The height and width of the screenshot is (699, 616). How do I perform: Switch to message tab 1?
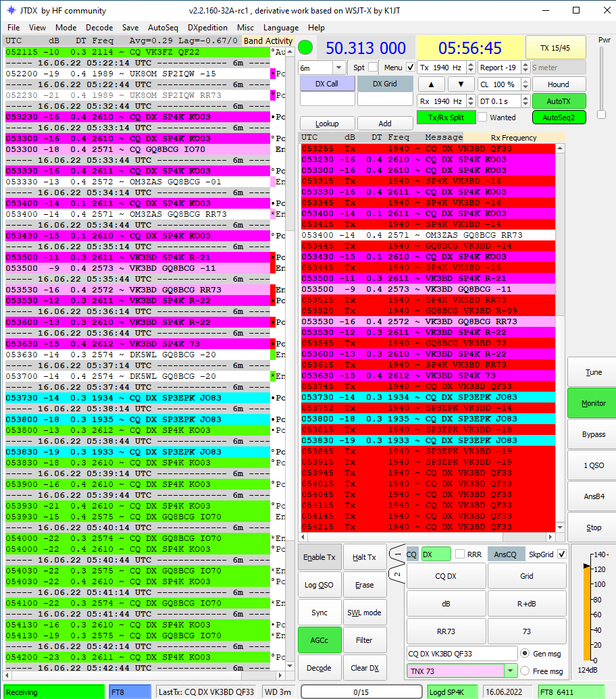pyautogui.click(x=397, y=554)
